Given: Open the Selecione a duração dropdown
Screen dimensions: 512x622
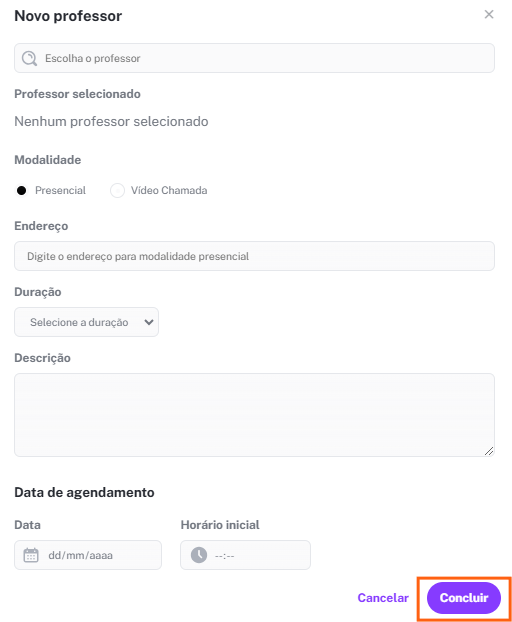Looking at the screenshot, I should (x=86, y=322).
